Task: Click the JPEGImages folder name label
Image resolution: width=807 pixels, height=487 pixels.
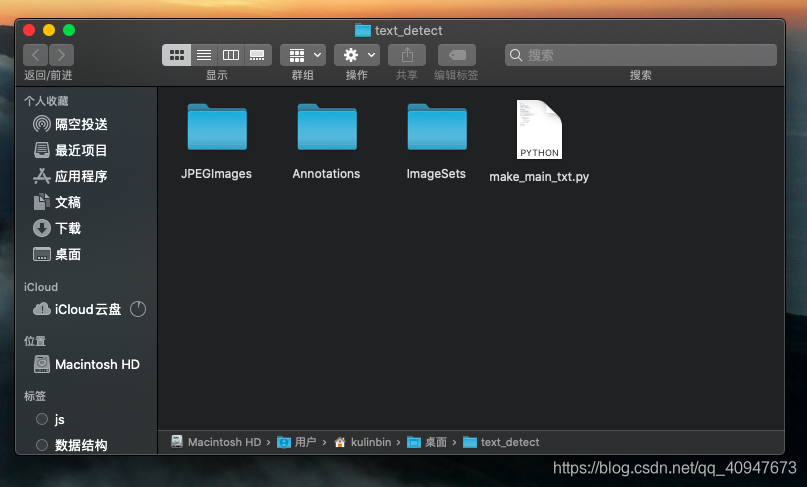Action: tap(216, 174)
